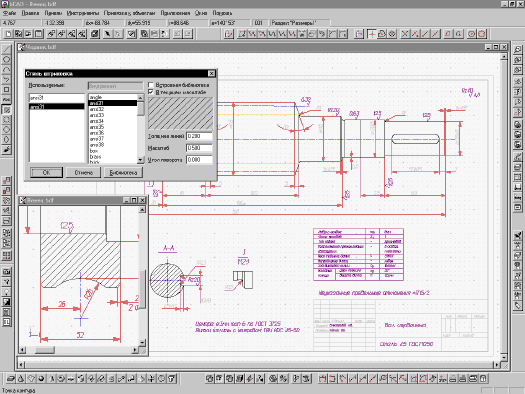Select 'ansi35' in hatch pattern list
The image size is (525, 394).
pos(113,127)
